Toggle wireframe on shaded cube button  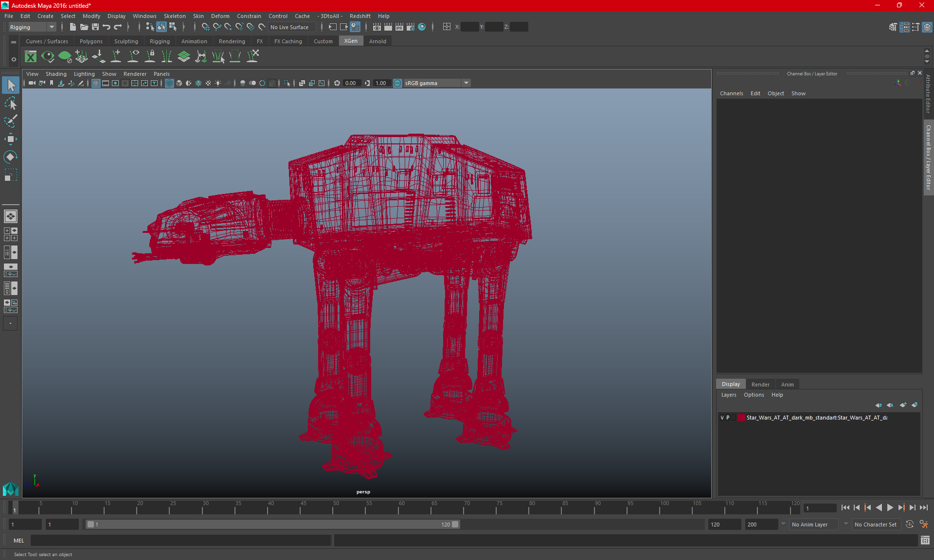198,83
